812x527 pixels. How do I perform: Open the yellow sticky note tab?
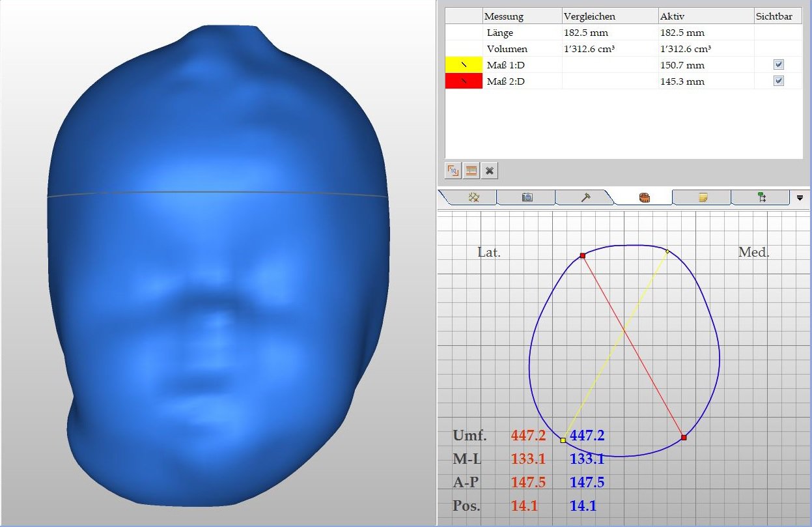point(702,197)
